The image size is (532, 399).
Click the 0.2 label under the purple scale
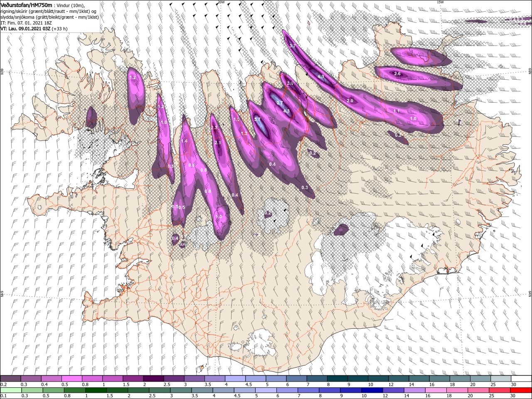[3, 384]
